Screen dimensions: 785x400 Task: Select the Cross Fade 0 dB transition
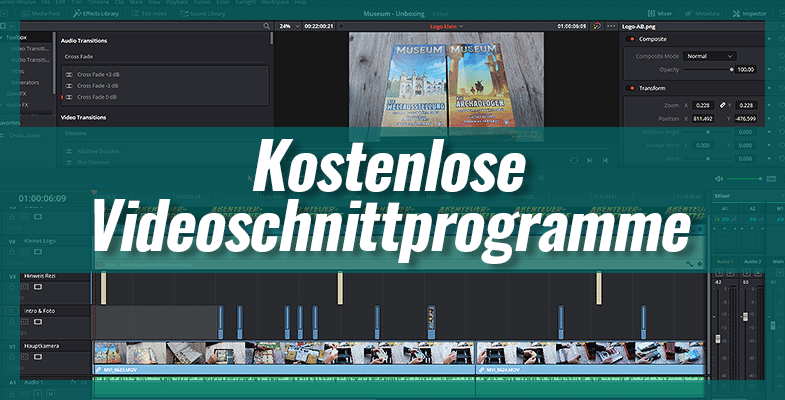pos(100,97)
